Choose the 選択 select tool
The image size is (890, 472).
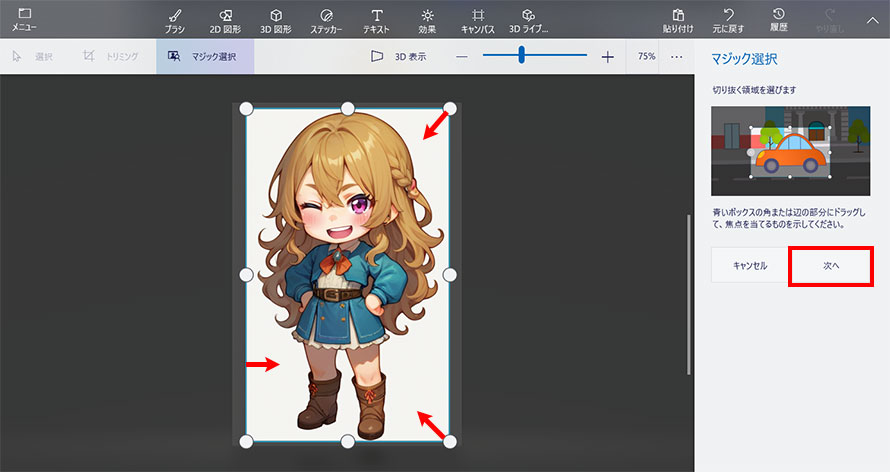click(x=33, y=56)
